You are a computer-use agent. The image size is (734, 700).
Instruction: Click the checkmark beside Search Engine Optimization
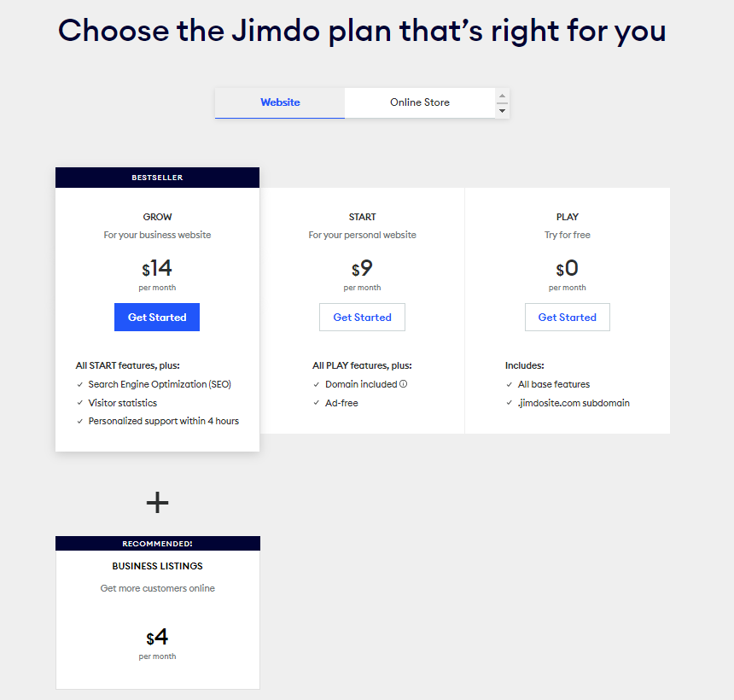click(80, 385)
